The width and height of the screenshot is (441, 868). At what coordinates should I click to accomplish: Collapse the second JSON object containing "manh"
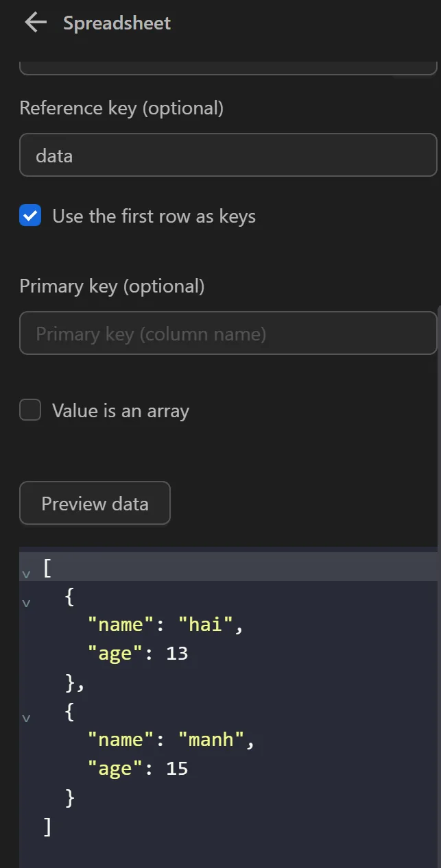pyautogui.click(x=26, y=718)
